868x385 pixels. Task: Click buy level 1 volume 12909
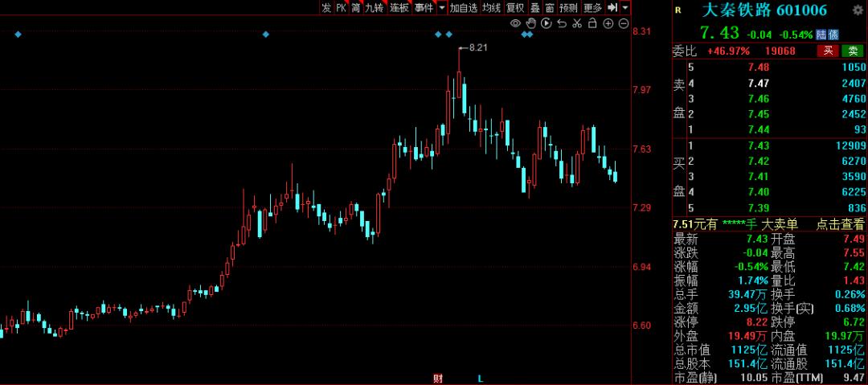point(850,145)
